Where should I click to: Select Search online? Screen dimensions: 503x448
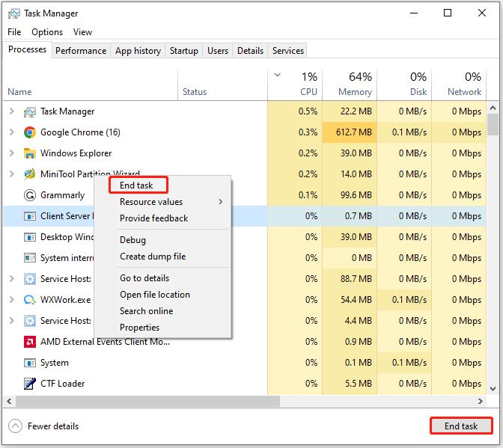coord(146,311)
